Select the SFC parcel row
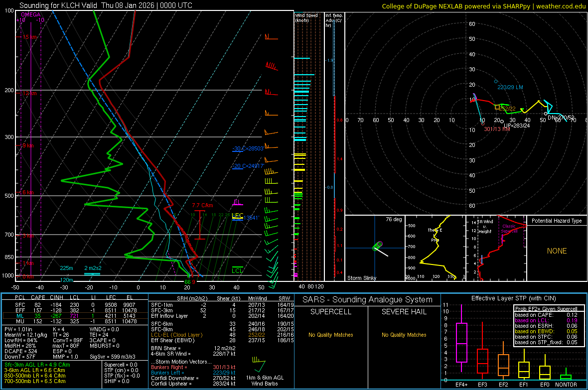588x390 pixels. (75, 305)
